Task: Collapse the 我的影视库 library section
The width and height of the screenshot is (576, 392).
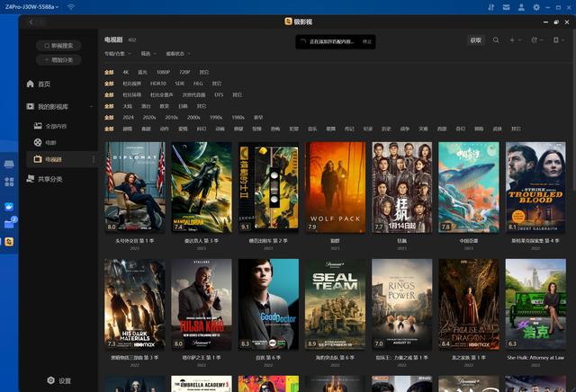Action: pos(91,107)
